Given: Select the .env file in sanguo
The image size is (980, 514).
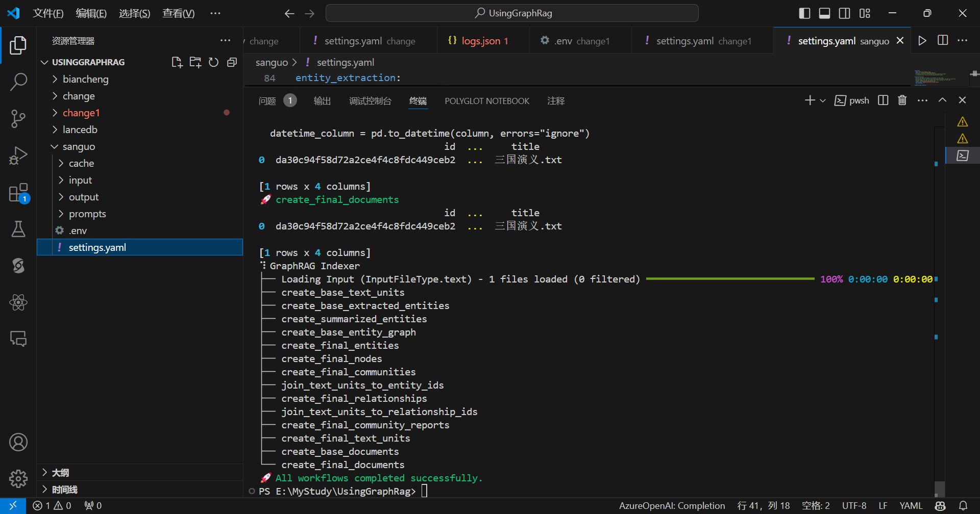Looking at the screenshot, I should point(140,230).
